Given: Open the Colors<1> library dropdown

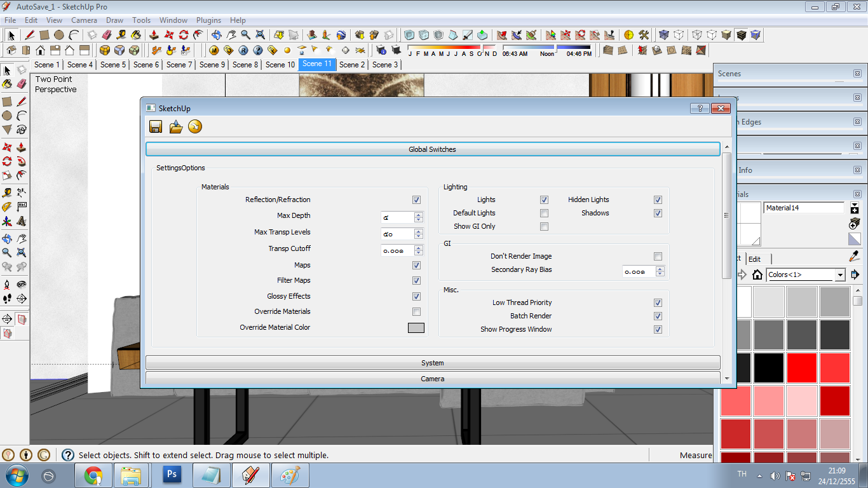Looking at the screenshot, I should [840, 275].
